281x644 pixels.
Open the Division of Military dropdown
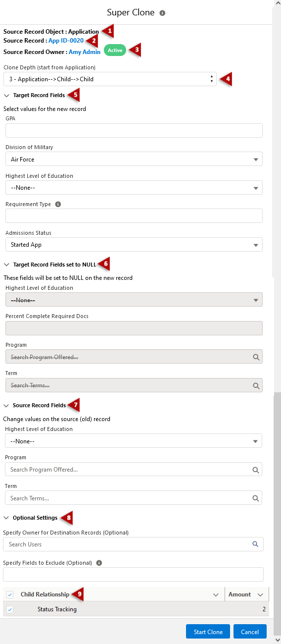[134, 159]
